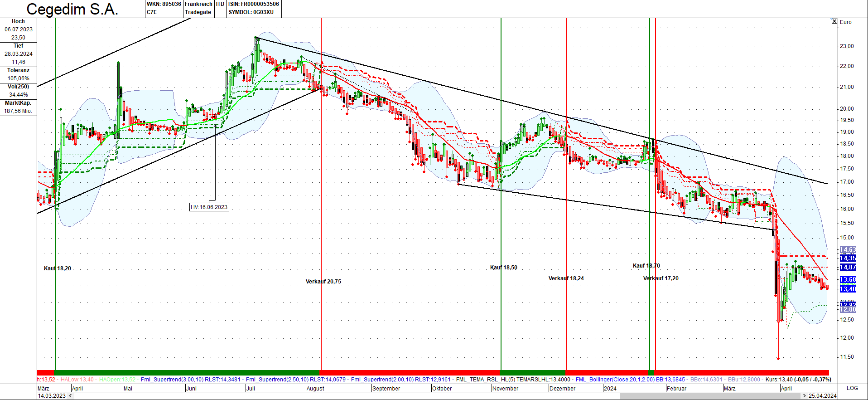
Task: Click the Mai month label
Action: 128,389
